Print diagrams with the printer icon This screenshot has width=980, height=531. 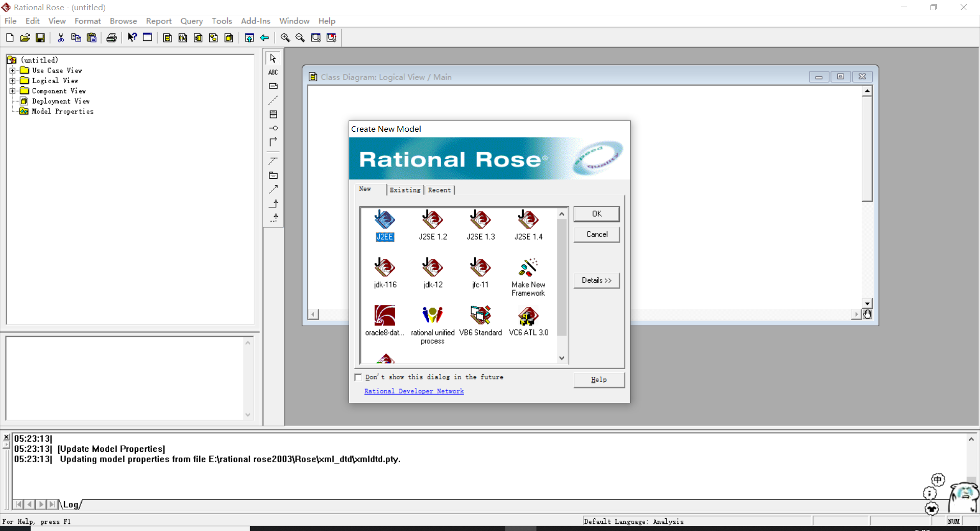point(111,38)
